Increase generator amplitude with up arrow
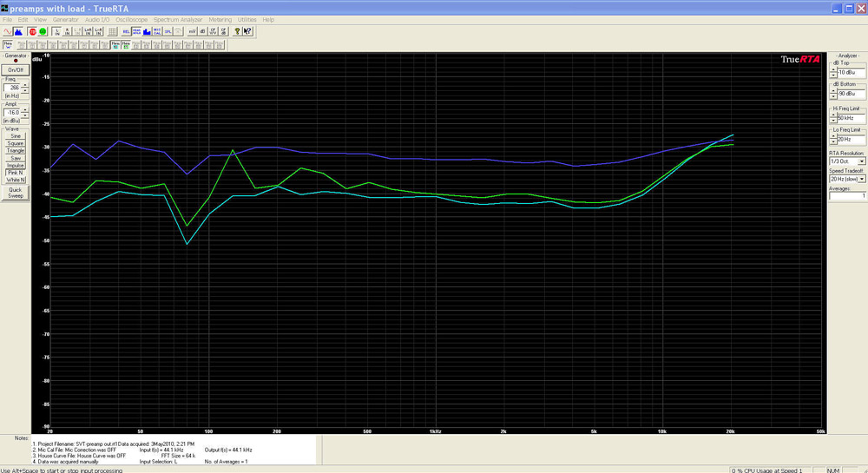This screenshot has height=473, width=868. pos(24,110)
